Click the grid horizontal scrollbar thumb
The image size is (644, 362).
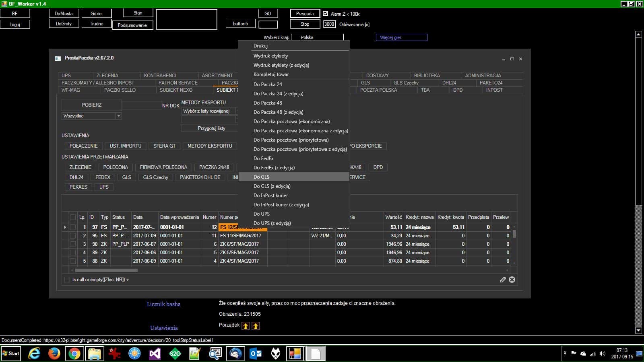pos(106,270)
